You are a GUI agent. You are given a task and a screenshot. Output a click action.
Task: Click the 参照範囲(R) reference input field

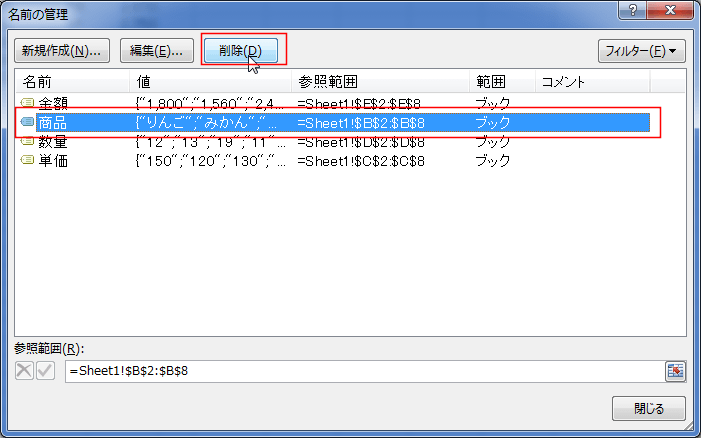pyautogui.click(x=364, y=371)
